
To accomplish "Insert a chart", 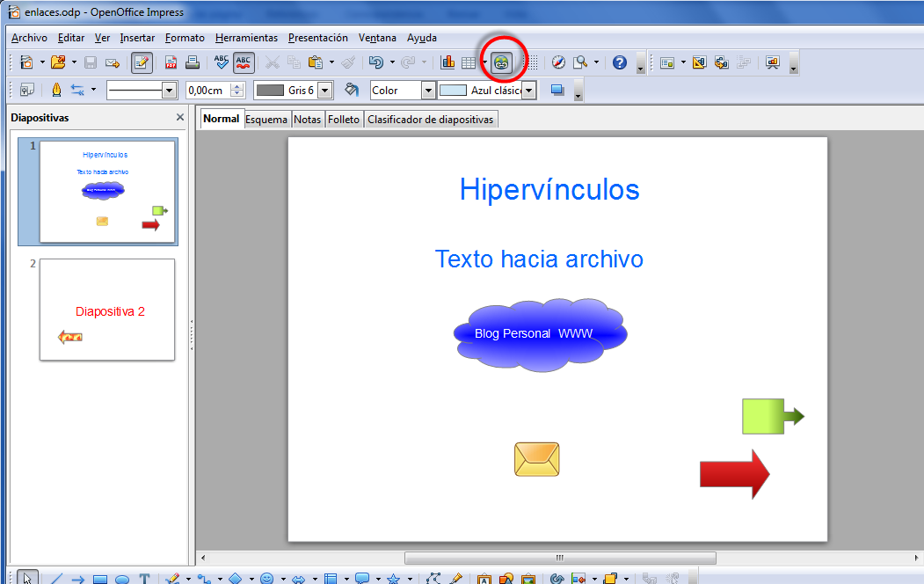I will tap(447, 62).
